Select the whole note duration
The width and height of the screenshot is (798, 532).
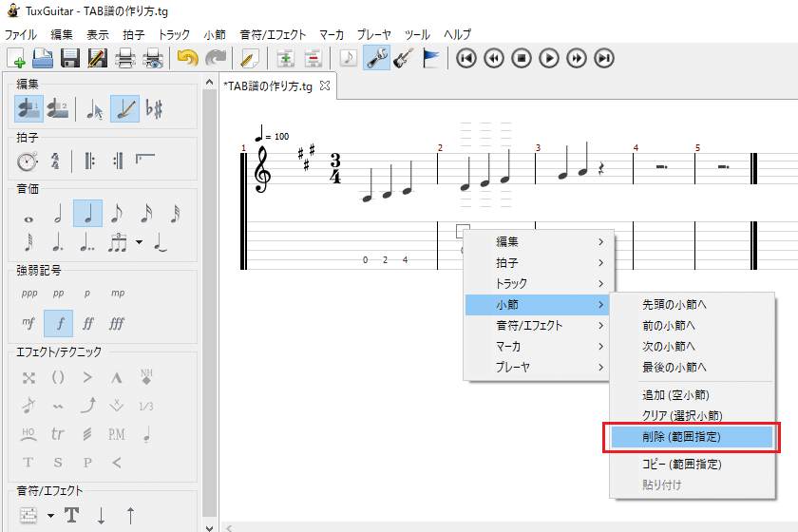28,214
